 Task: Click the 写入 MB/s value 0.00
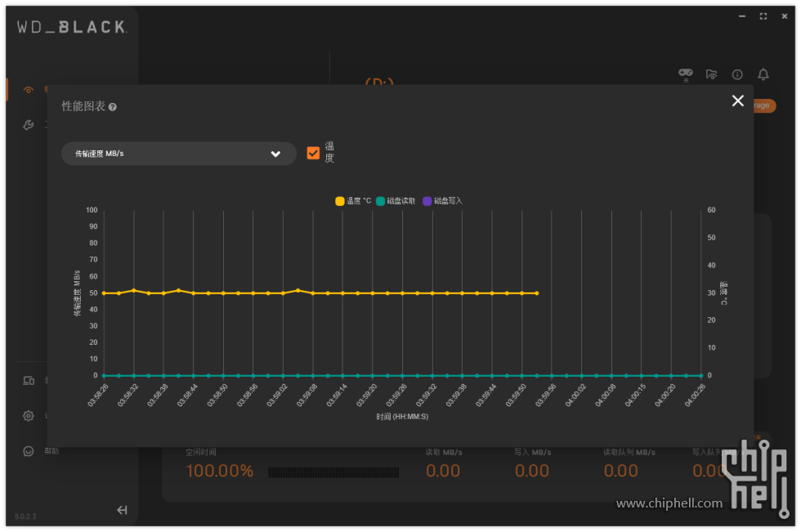pyautogui.click(x=532, y=471)
